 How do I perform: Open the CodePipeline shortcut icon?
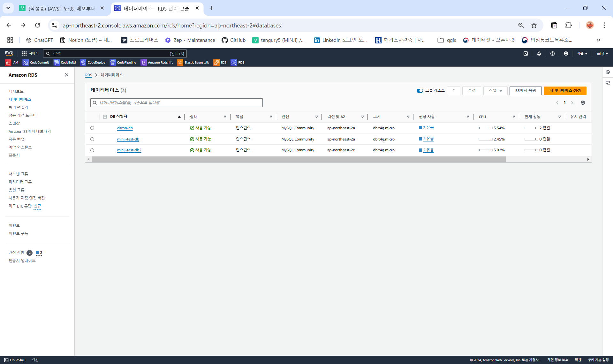(x=113, y=63)
